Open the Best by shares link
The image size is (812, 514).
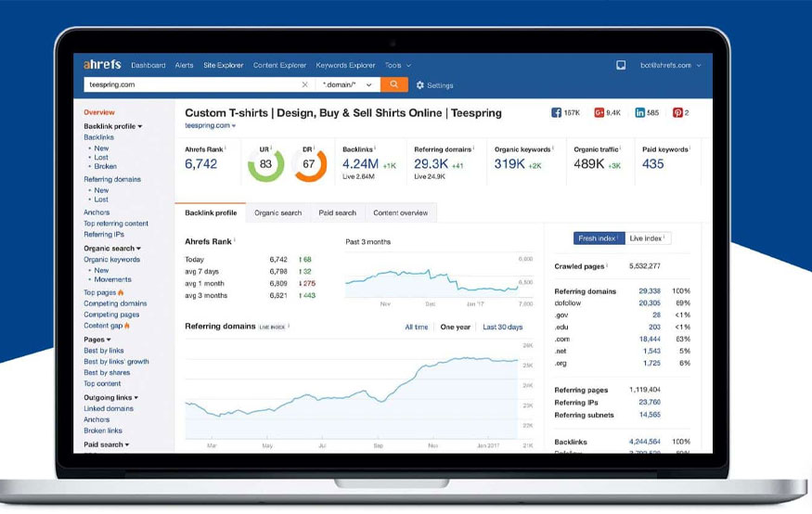108,373
